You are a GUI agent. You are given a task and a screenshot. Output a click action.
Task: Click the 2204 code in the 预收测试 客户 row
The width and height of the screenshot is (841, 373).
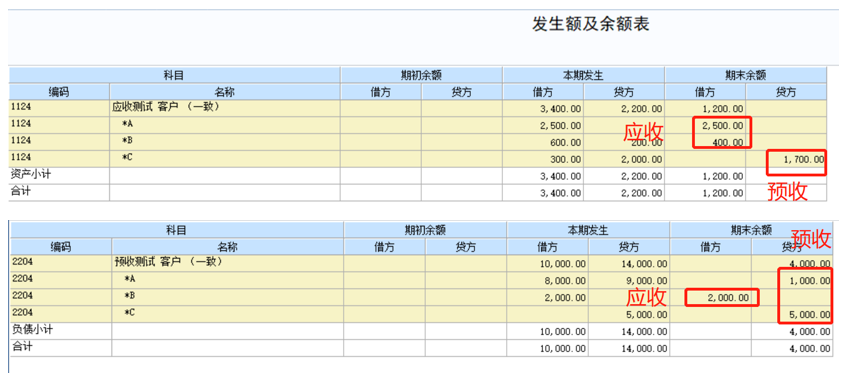click(x=23, y=262)
